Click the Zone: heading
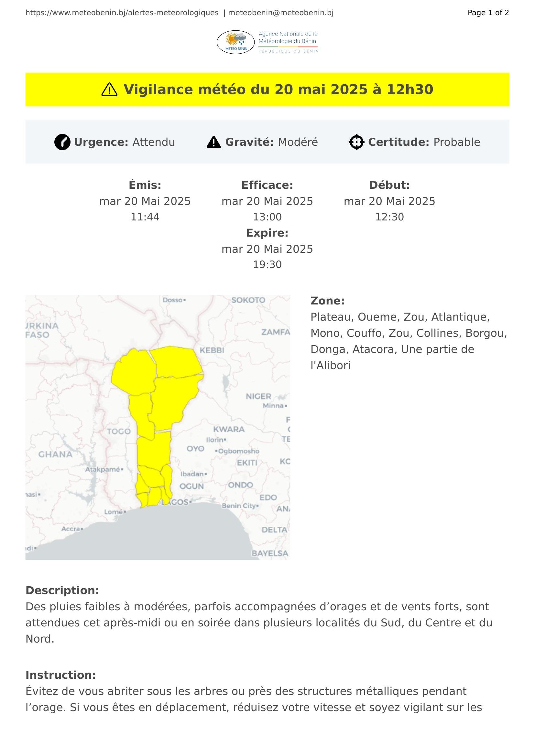 pos(327,301)
